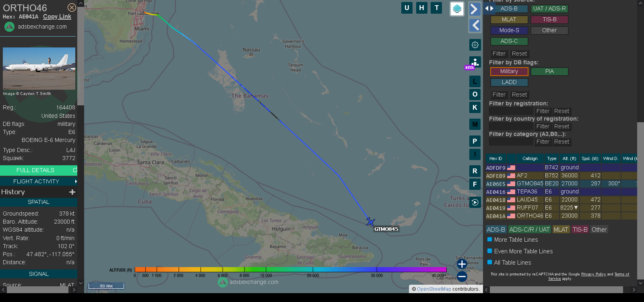Image resolution: width=644 pixels, height=302 pixels.
Task: Sort table by Type column
Action: coord(551,158)
